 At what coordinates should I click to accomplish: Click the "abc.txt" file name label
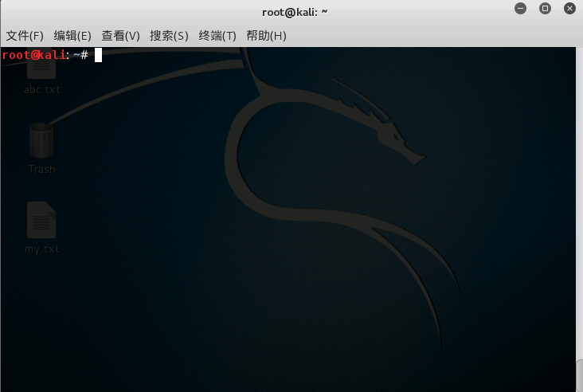41,89
